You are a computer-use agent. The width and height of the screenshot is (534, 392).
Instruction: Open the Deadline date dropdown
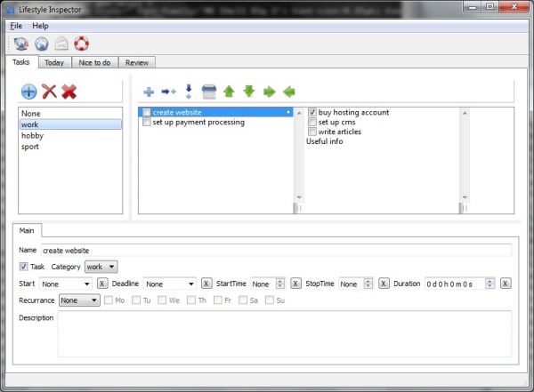point(170,284)
